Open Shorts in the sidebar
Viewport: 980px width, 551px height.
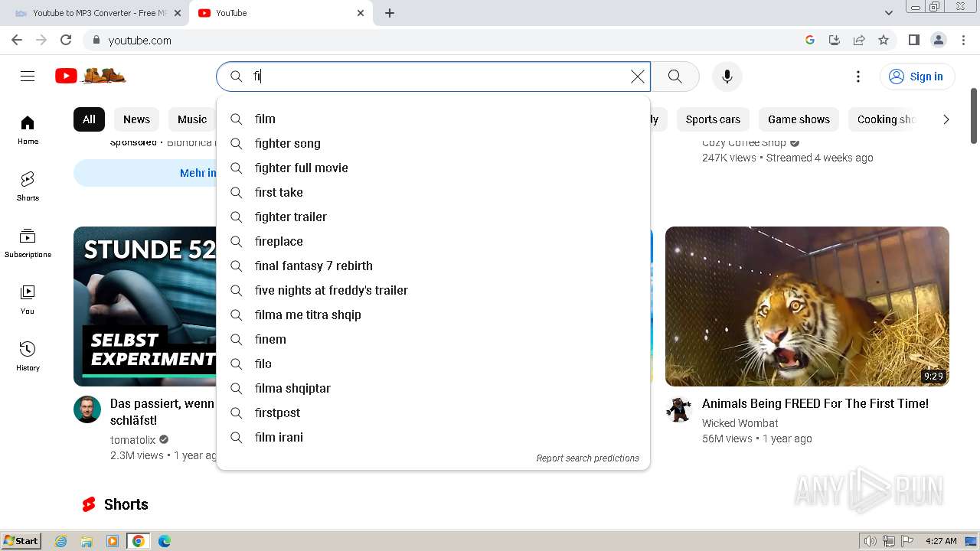point(28,187)
